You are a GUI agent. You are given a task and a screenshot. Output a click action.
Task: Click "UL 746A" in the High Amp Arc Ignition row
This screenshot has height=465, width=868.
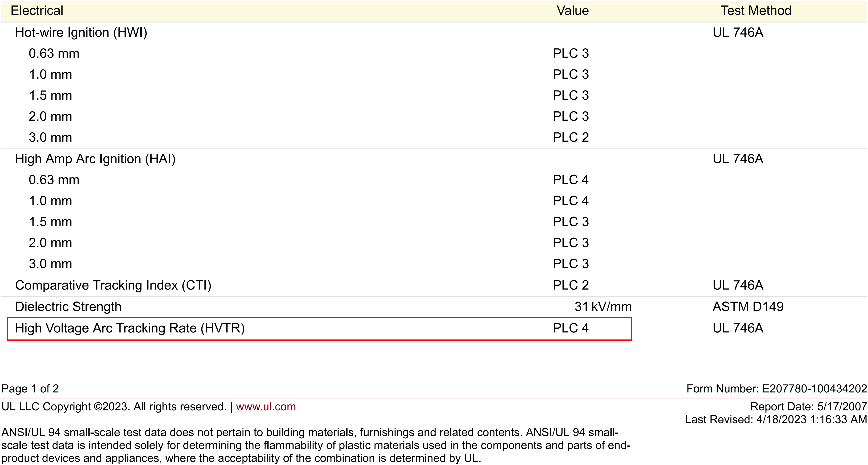tap(738, 159)
